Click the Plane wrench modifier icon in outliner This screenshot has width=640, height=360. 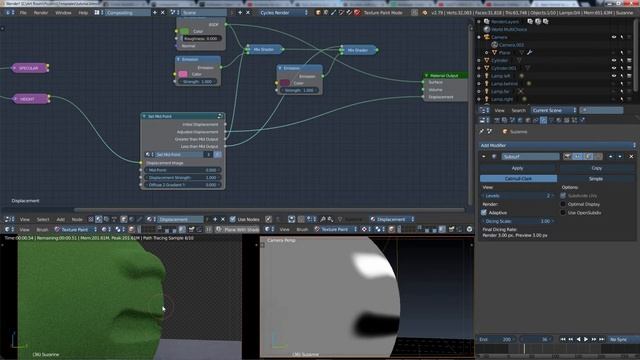(529, 53)
